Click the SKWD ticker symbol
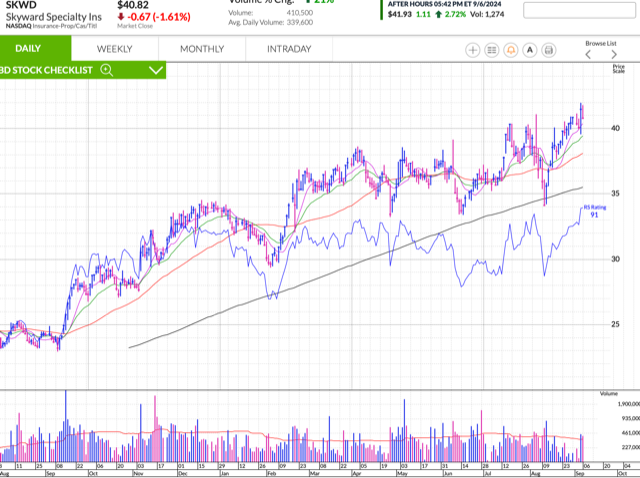The height and width of the screenshot is (478, 640). pyautogui.click(x=21, y=5)
